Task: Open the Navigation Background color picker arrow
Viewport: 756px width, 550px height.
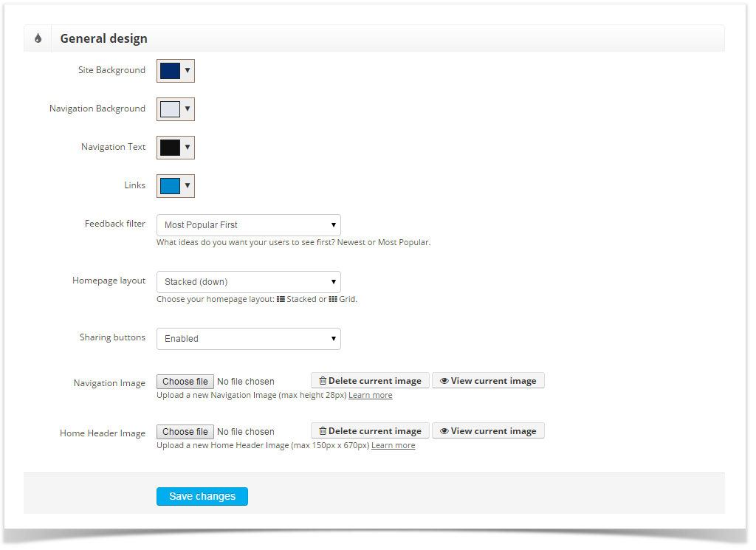Action: click(188, 109)
